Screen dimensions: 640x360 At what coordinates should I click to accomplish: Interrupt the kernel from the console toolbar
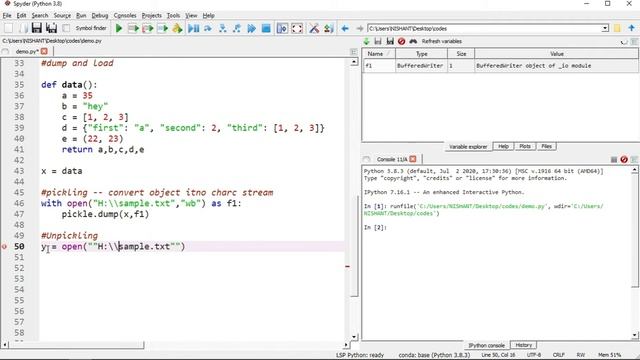click(613, 159)
